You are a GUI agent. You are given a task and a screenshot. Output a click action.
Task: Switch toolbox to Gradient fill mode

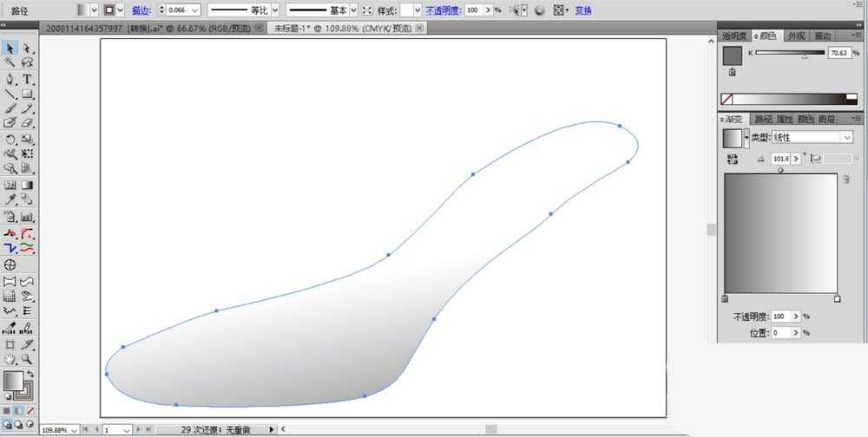(18, 411)
